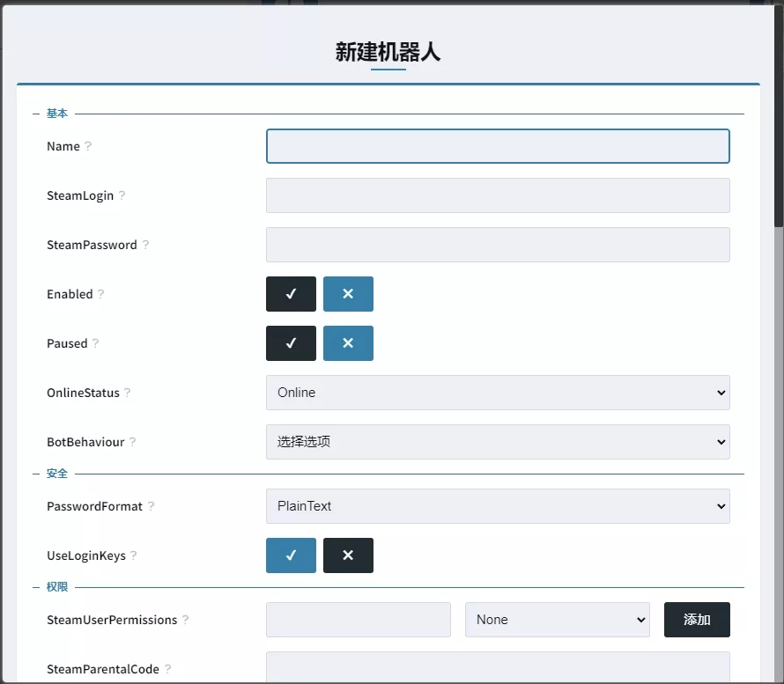Click the help icon beside Enabled
Screen dimensions: 784x684
[x=100, y=295]
